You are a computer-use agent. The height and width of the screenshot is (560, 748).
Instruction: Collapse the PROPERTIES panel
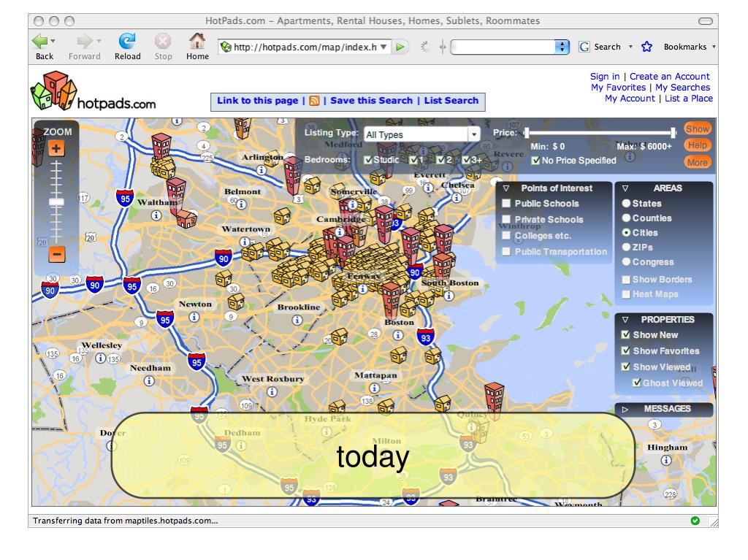pyautogui.click(x=625, y=320)
